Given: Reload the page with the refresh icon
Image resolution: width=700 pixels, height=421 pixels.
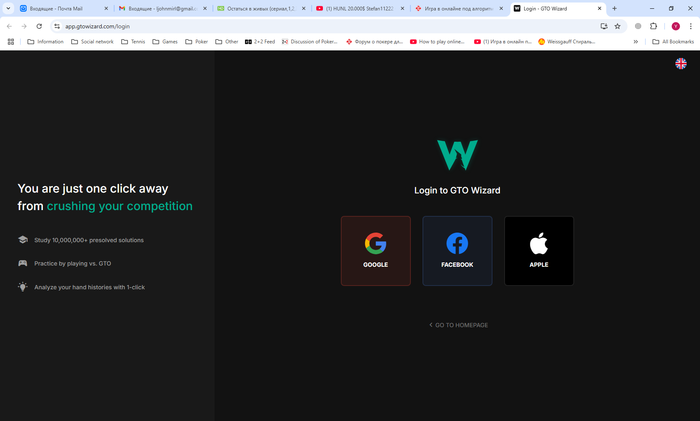Looking at the screenshot, I should coord(39,26).
